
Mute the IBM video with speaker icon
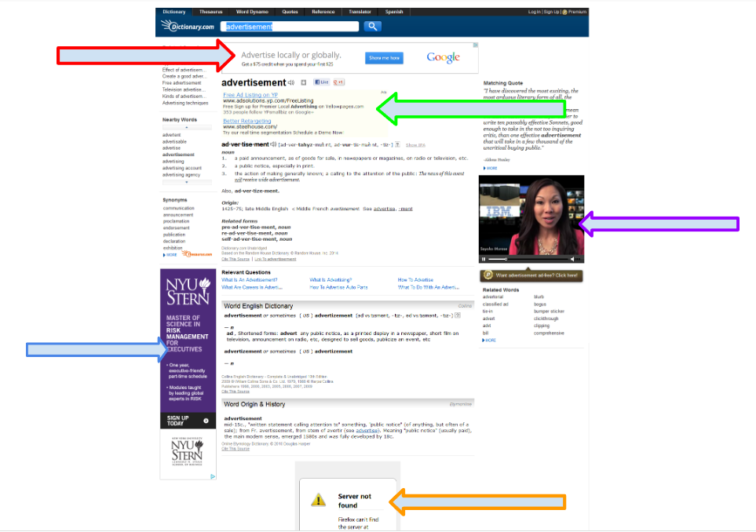coord(572,259)
